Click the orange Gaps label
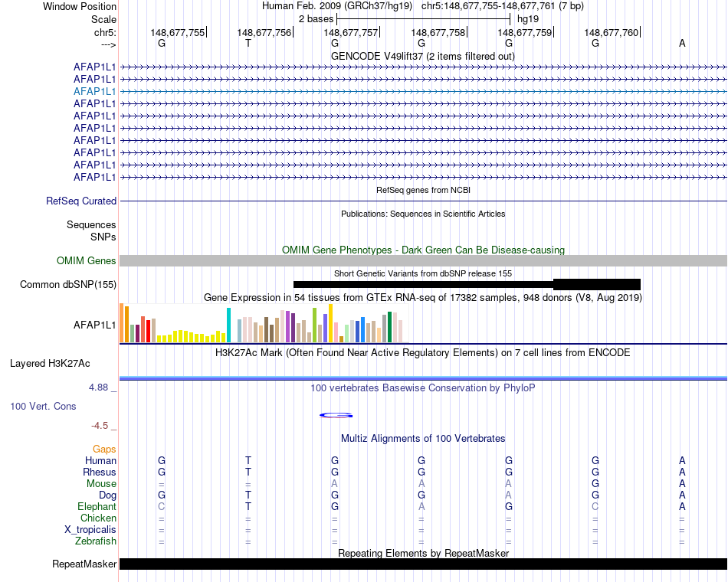 (104, 450)
